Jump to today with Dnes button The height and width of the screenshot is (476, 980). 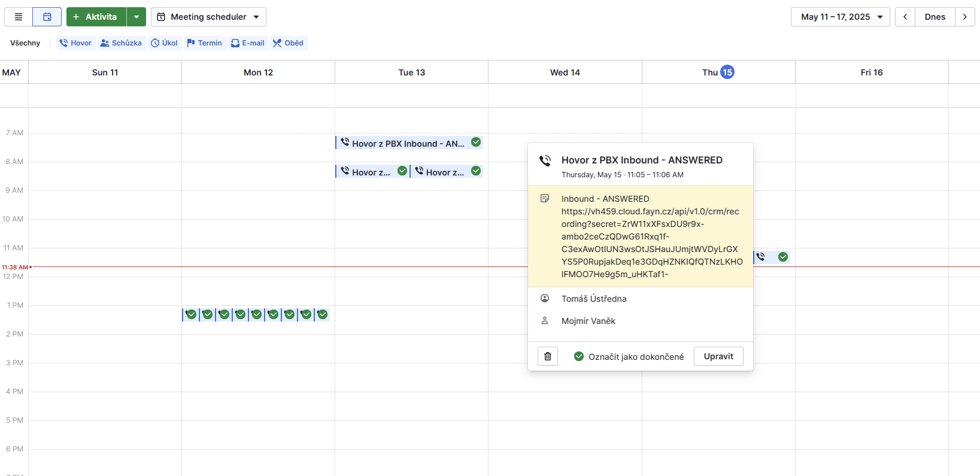click(x=935, y=17)
